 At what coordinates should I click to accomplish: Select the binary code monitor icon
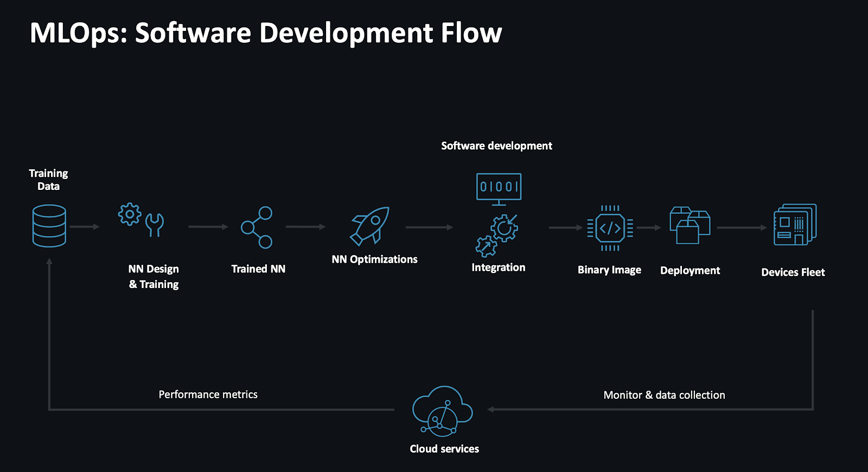499,189
